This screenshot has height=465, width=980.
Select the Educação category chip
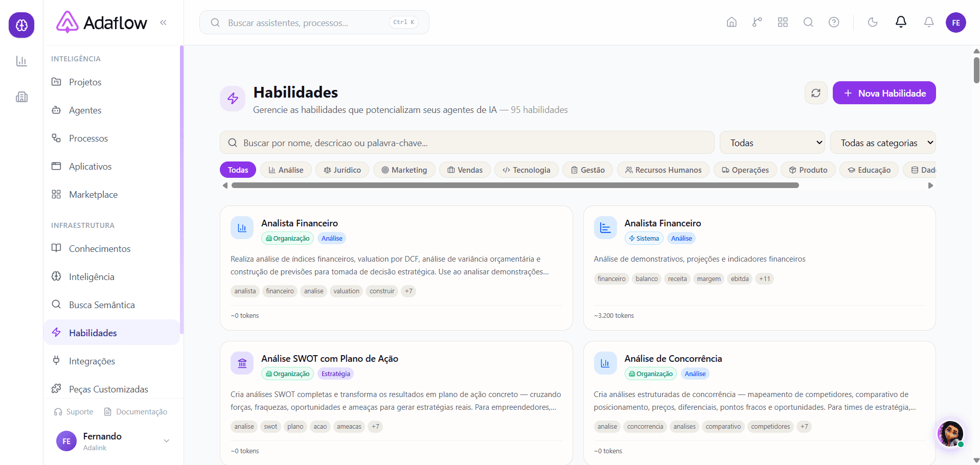pyautogui.click(x=869, y=170)
